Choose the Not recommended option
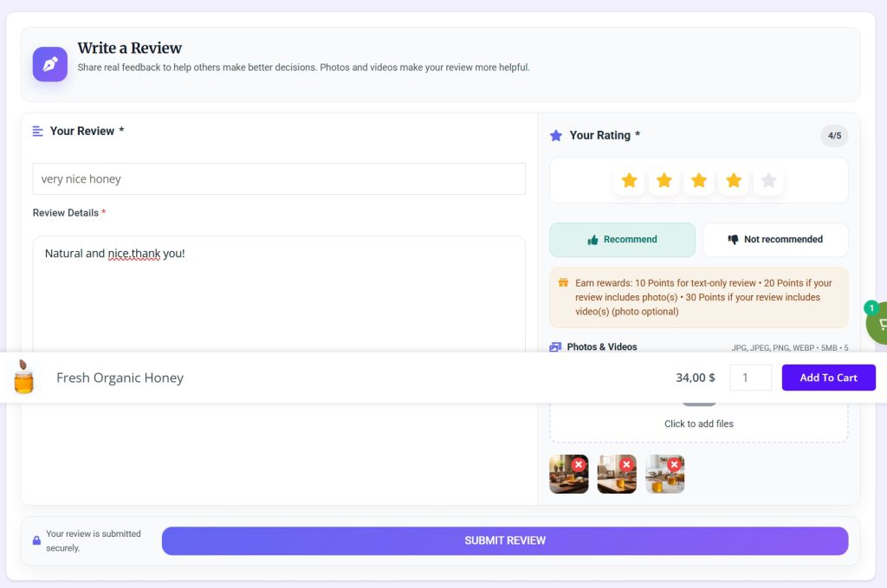The image size is (887, 588). click(x=775, y=240)
